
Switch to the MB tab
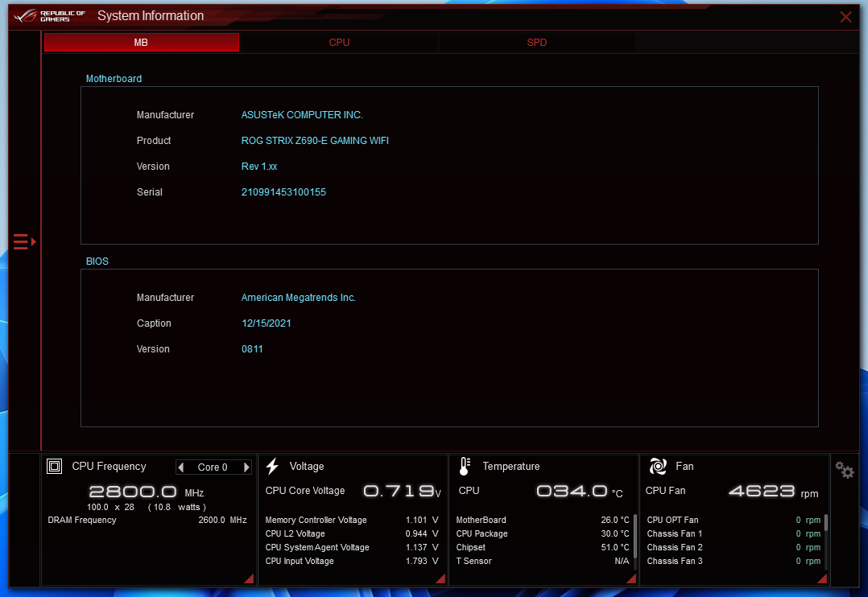141,43
